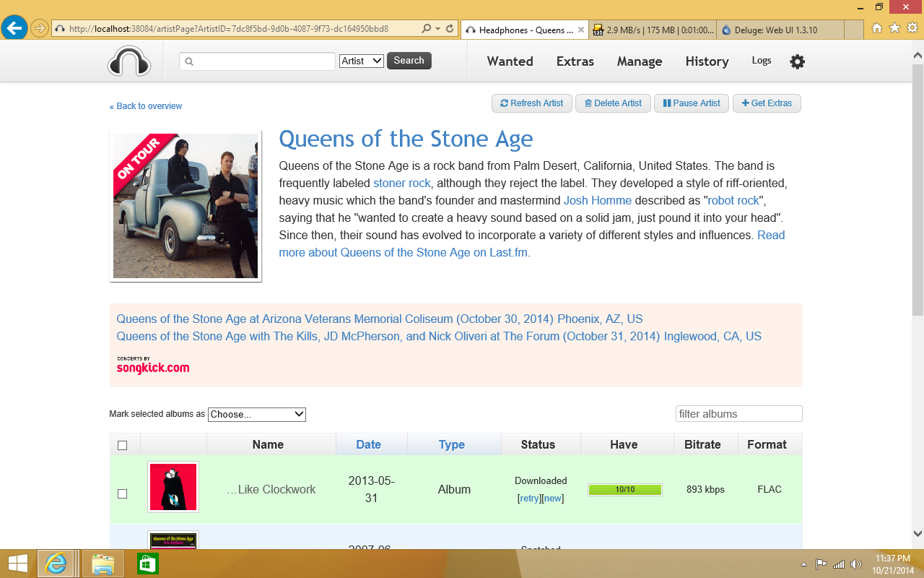Image resolution: width=924 pixels, height=578 pixels.
Task: Open the History menu
Action: [707, 61]
